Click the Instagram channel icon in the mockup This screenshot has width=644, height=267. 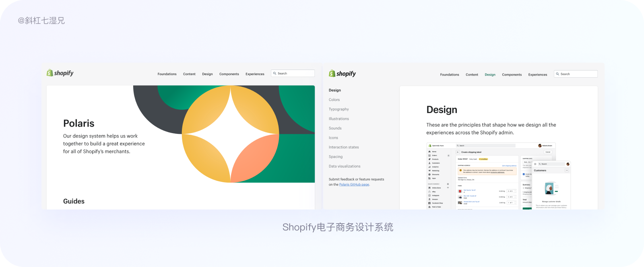click(x=429, y=195)
